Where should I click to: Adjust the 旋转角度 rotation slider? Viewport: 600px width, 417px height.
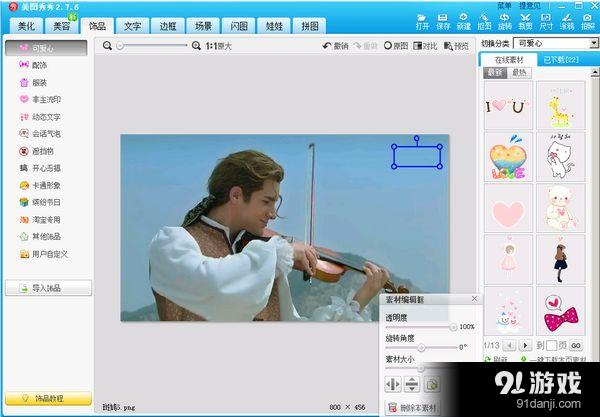pos(421,347)
